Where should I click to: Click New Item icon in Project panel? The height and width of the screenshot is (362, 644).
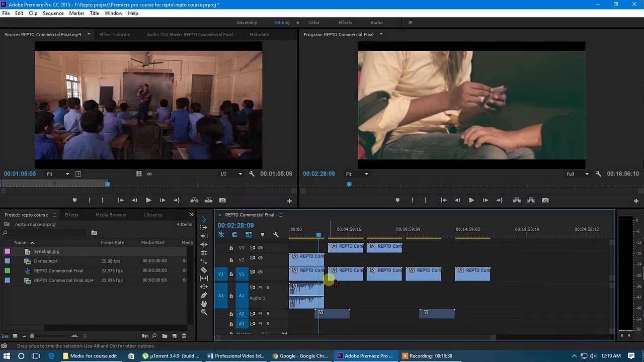(x=174, y=336)
